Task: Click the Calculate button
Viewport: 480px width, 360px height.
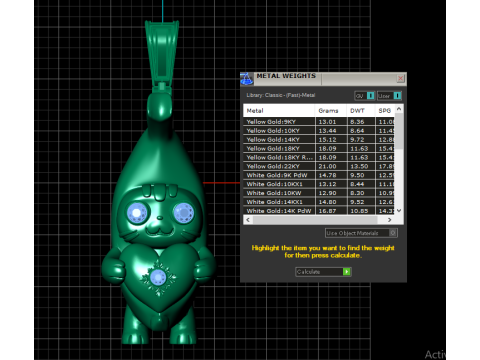Action: pos(323,272)
